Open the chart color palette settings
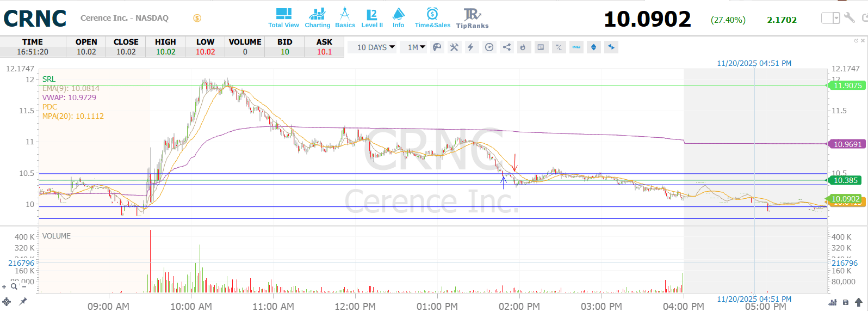 point(437,47)
